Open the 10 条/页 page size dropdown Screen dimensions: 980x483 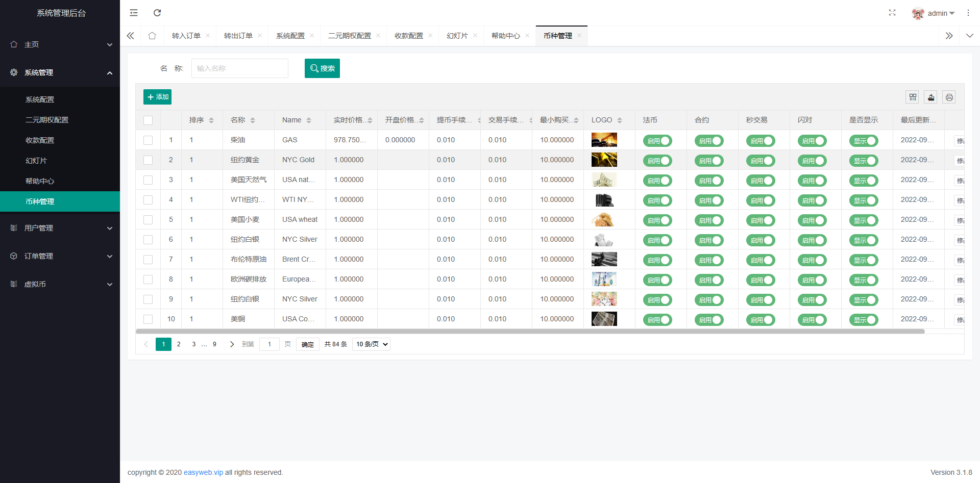371,344
